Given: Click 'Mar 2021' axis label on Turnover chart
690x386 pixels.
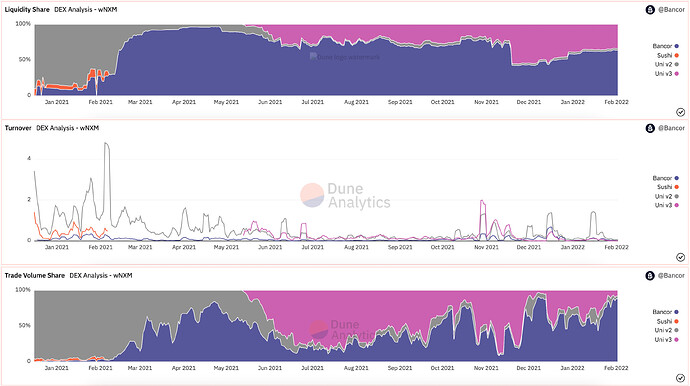Looking at the screenshot, I should [x=140, y=247].
